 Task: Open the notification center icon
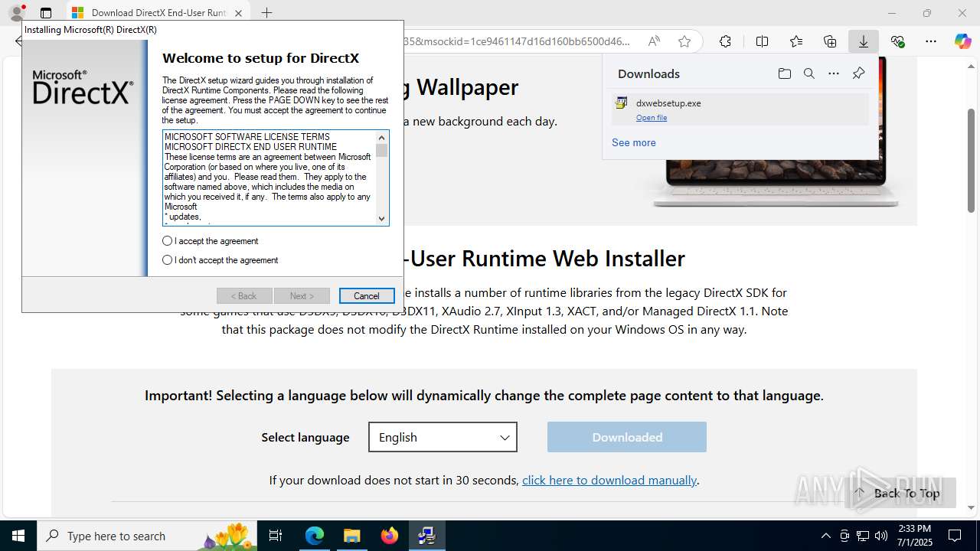coord(955,536)
